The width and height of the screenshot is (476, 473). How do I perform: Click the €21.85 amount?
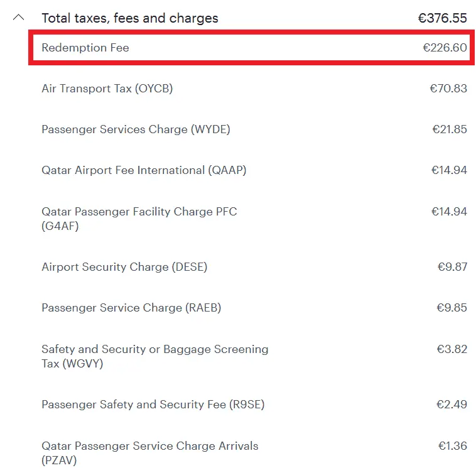(x=449, y=129)
